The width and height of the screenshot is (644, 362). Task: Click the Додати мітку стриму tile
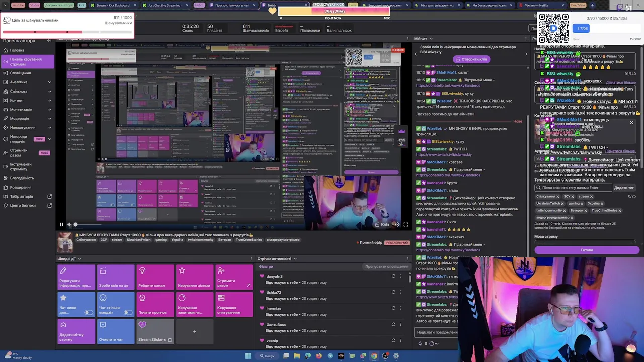76,332
